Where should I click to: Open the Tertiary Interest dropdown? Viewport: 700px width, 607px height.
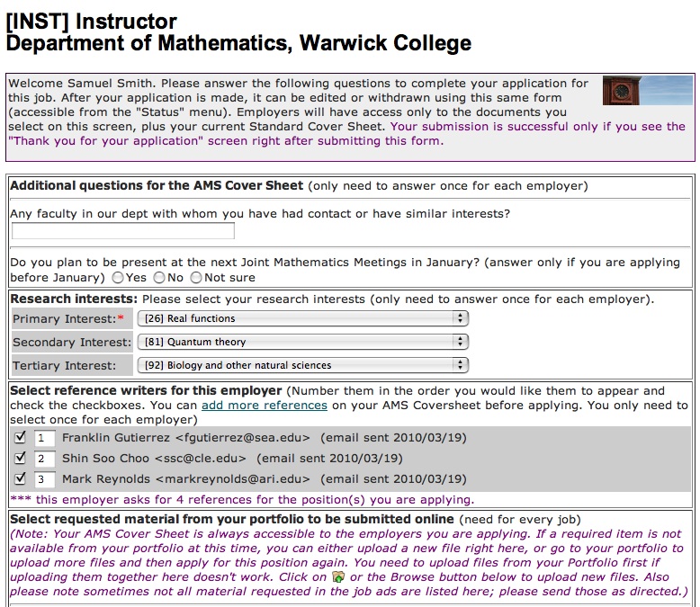302,365
